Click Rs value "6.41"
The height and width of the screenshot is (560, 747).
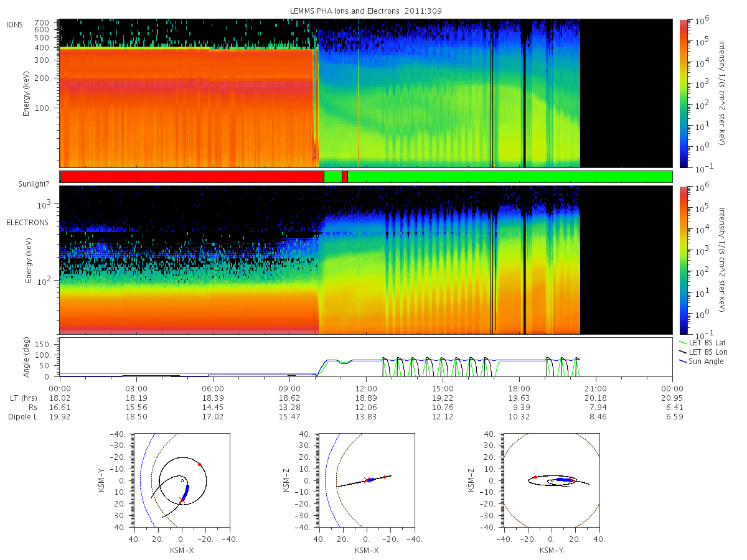pyautogui.click(x=672, y=408)
